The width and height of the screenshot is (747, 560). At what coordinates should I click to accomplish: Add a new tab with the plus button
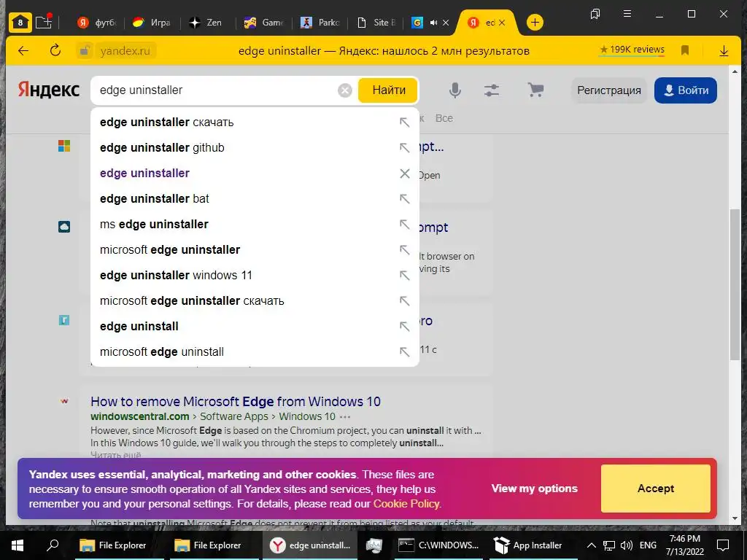pyautogui.click(x=535, y=23)
